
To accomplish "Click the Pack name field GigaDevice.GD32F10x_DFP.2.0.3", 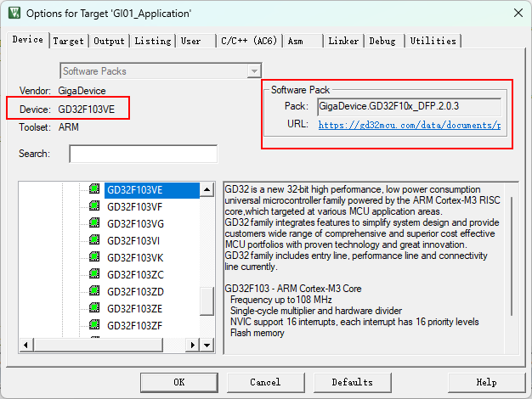I will [409, 107].
